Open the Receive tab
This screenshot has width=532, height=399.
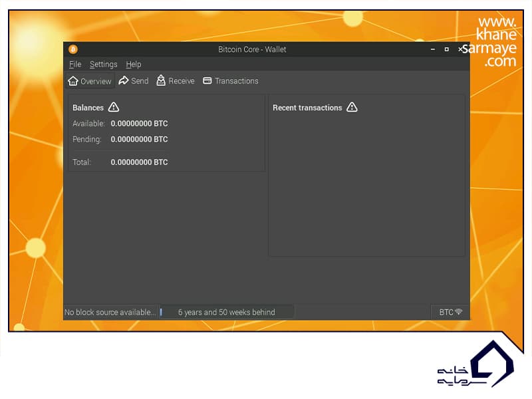pos(176,80)
